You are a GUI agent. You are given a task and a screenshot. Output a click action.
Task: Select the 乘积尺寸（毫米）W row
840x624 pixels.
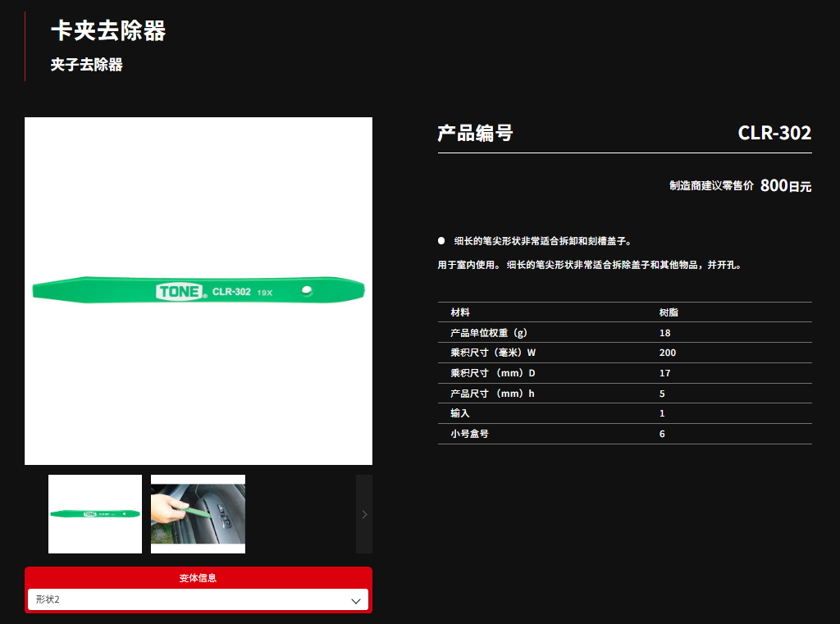coord(624,353)
